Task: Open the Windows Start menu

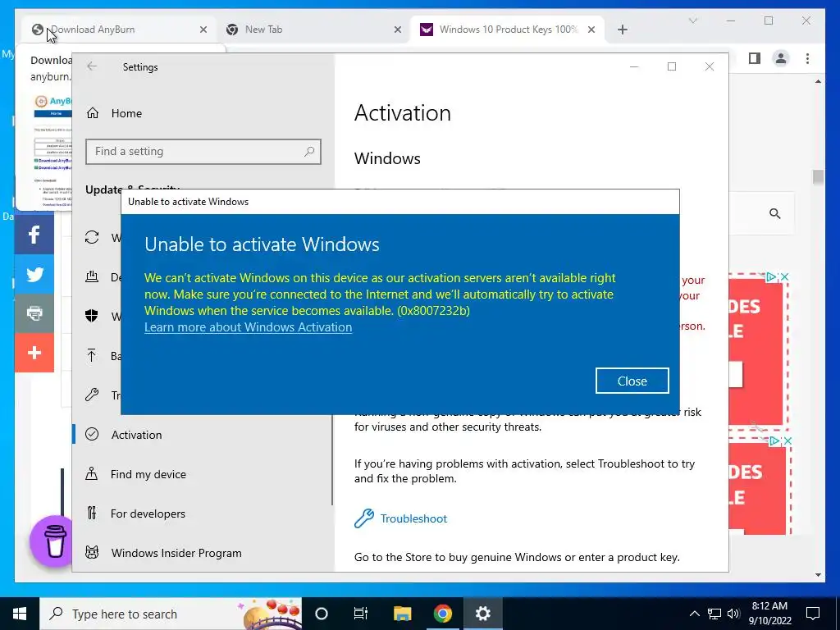Action: [x=20, y=614]
